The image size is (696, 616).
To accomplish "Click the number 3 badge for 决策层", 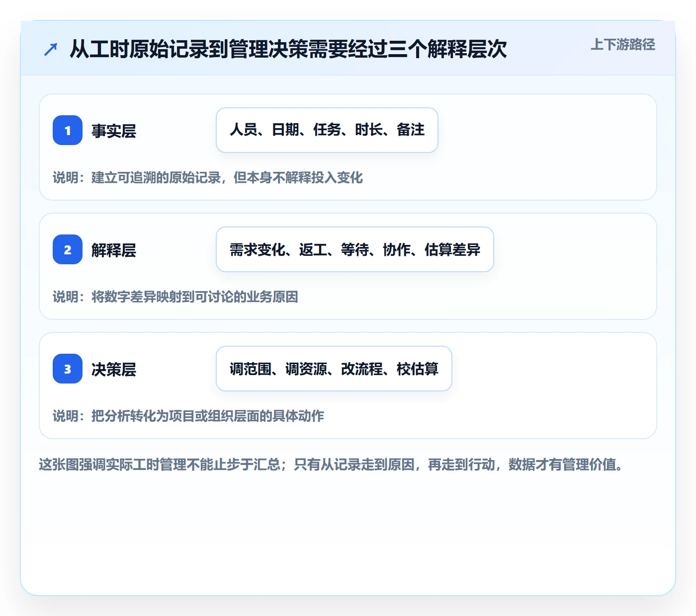I will coord(68,369).
